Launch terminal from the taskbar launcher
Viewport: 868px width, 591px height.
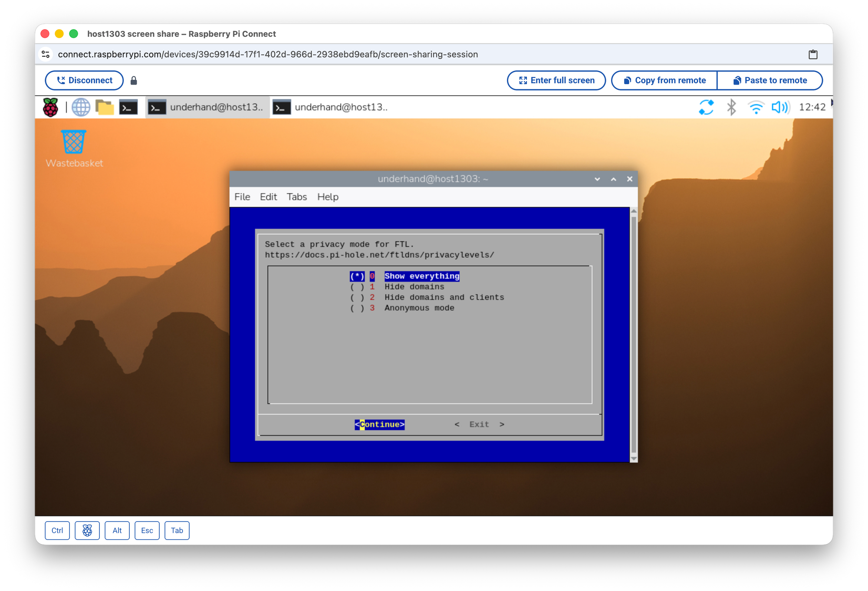(x=128, y=107)
